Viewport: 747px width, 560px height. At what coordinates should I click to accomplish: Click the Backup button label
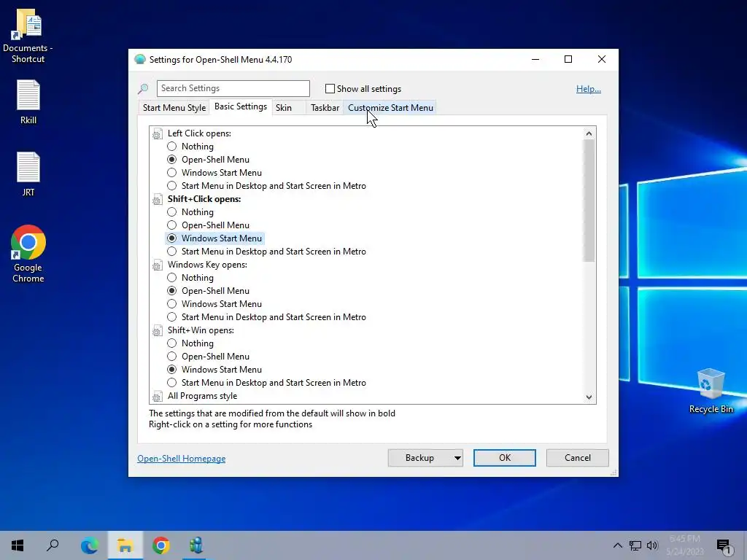[419, 458]
